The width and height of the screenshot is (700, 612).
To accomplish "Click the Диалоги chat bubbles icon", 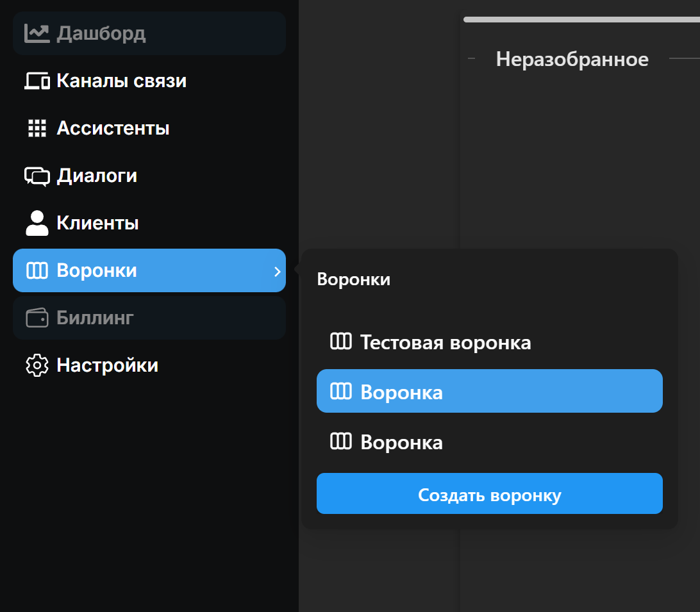I will click(37, 176).
